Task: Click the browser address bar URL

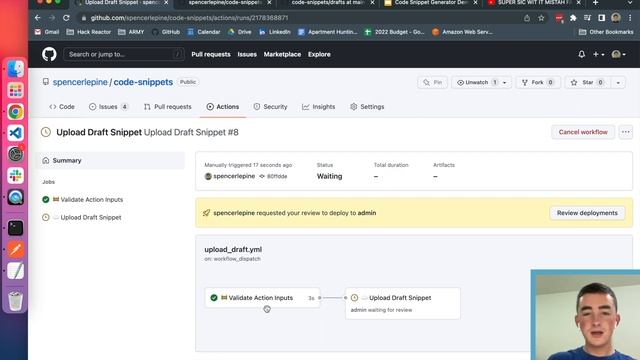Action: point(189,18)
